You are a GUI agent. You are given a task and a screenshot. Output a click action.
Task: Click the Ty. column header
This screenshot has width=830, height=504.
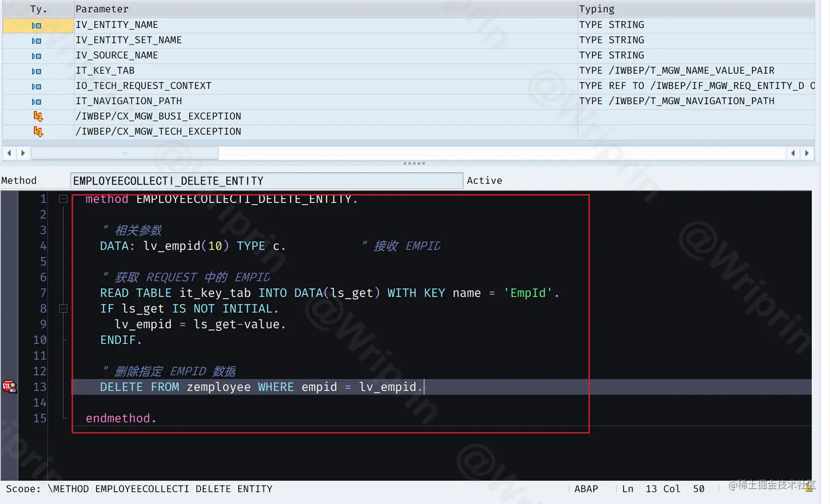pos(38,9)
